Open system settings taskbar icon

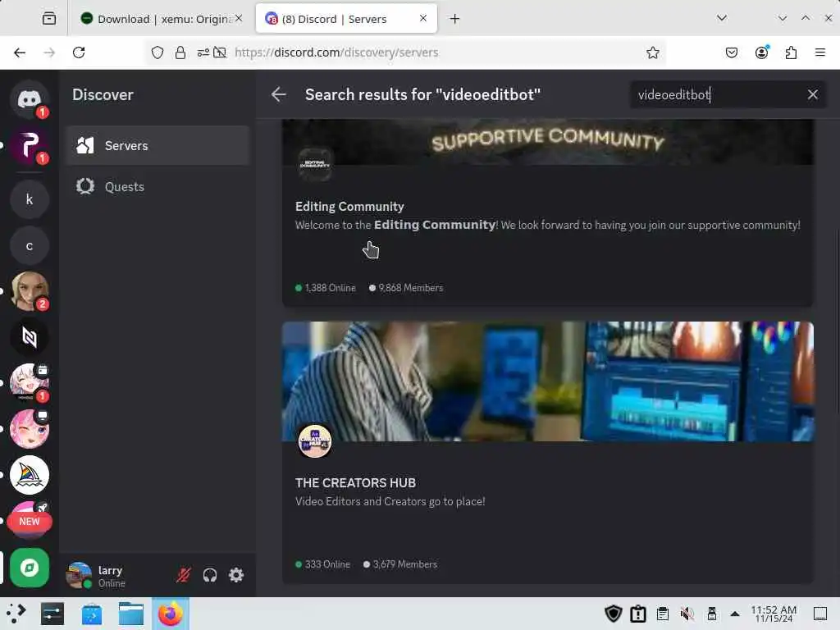coord(52,614)
